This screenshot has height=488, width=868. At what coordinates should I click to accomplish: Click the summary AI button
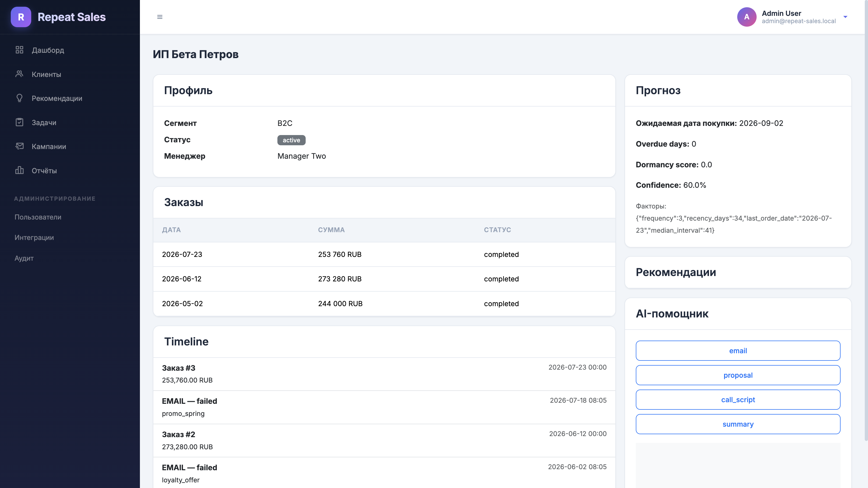coord(738,424)
